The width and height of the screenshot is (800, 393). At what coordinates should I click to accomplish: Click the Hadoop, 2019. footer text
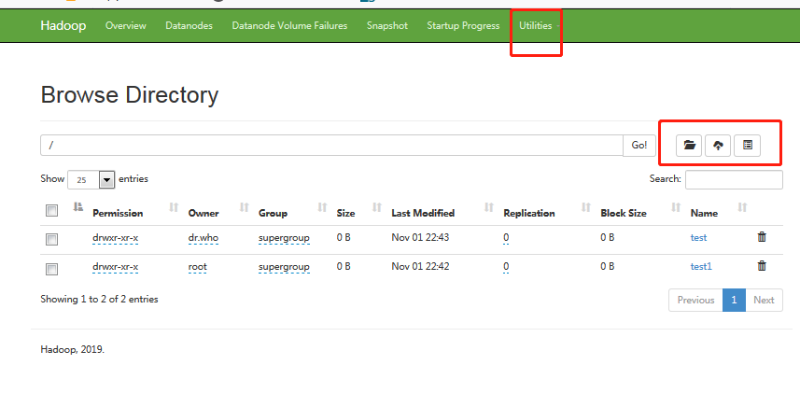tap(72, 350)
